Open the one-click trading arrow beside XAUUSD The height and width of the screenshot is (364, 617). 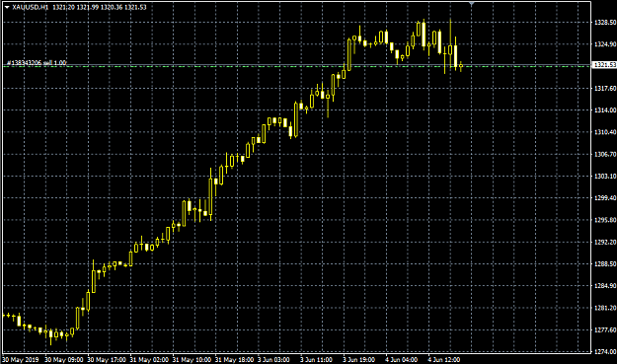click(x=7, y=7)
